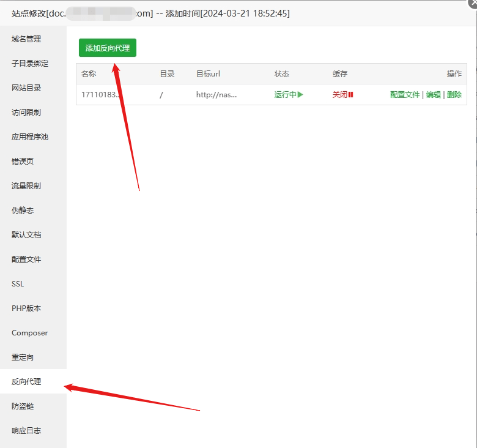Delete the proxy via the 删除 link
The image size is (477, 448).
pos(454,95)
